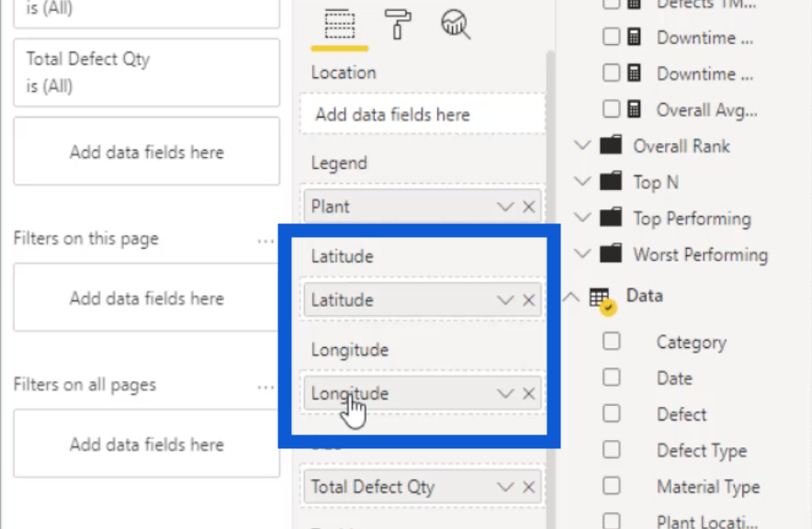Check the second Downtime measure checkbox
This screenshot has width=812, height=529.
[x=611, y=73]
